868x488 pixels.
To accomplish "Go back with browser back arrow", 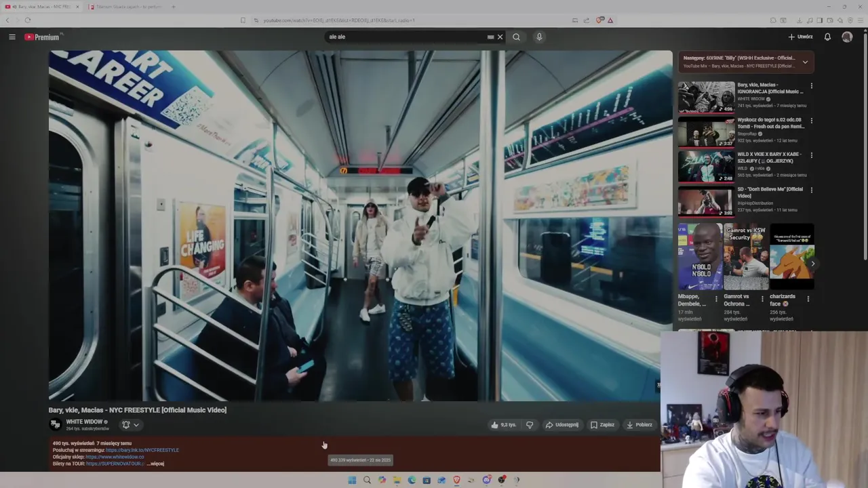I will click(x=7, y=20).
